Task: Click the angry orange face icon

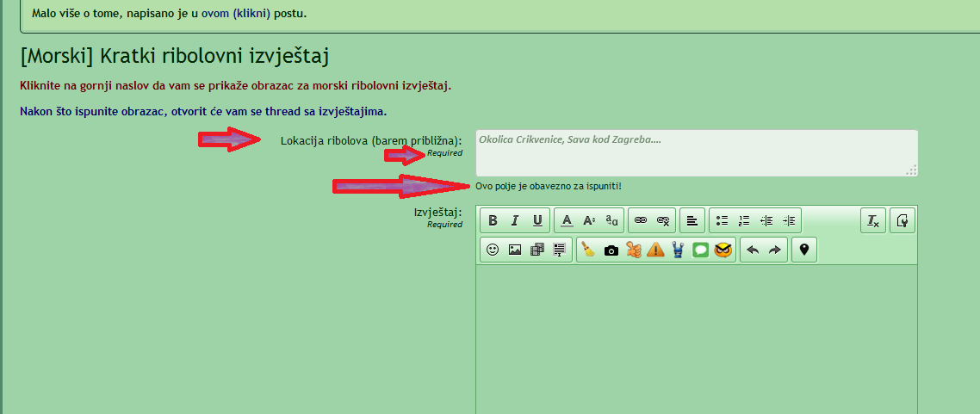Action: [x=723, y=250]
